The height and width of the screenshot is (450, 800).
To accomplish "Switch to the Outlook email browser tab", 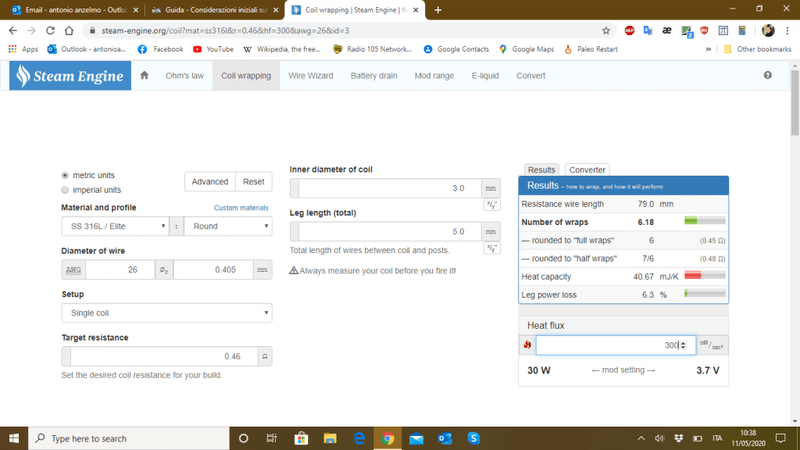I will click(x=74, y=10).
